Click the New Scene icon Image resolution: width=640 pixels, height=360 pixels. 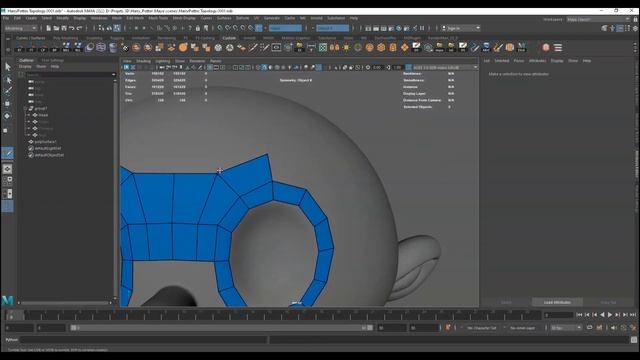pos(49,28)
